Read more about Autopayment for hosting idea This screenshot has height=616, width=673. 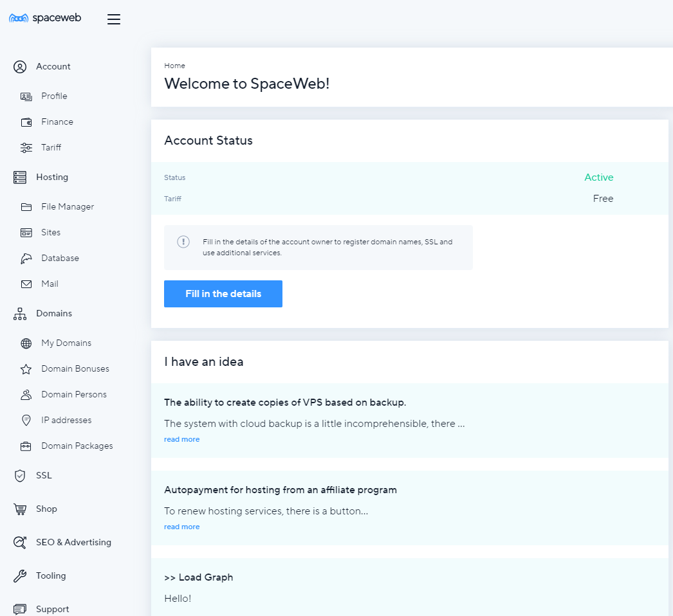(x=181, y=527)
